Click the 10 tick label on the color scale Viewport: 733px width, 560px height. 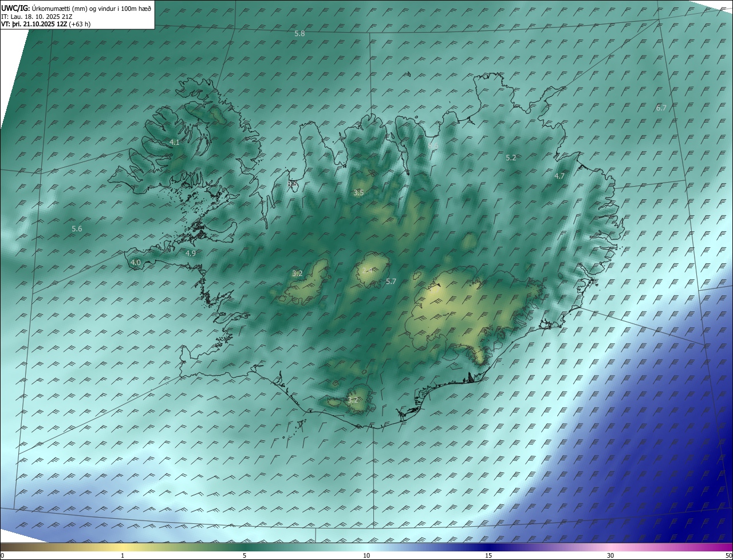[366, 556]
